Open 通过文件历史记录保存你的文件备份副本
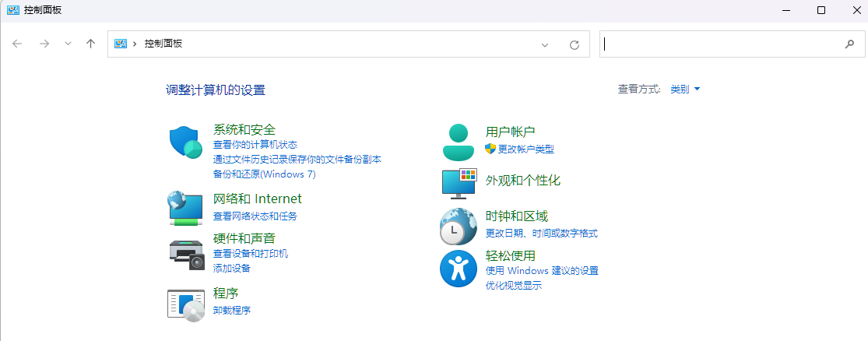 tap(297, 159)
